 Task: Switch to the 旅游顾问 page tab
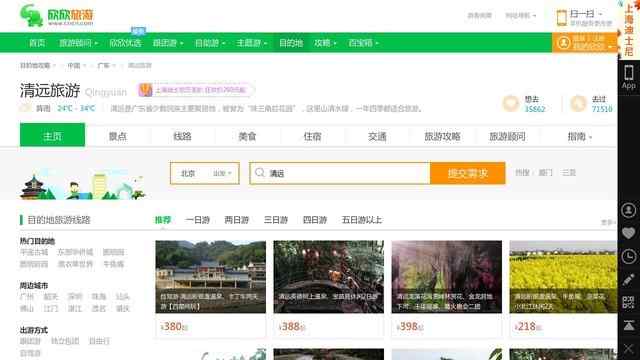tap(507, 136)
